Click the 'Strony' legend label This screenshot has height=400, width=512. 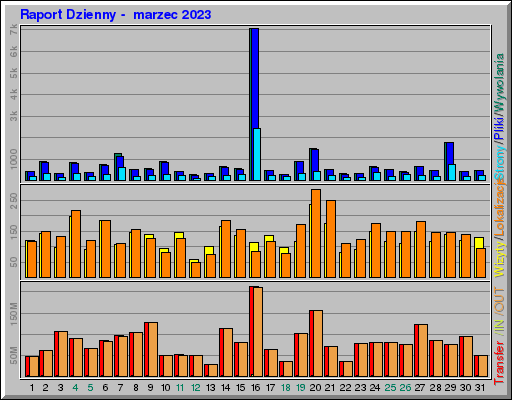click(499, 163)
